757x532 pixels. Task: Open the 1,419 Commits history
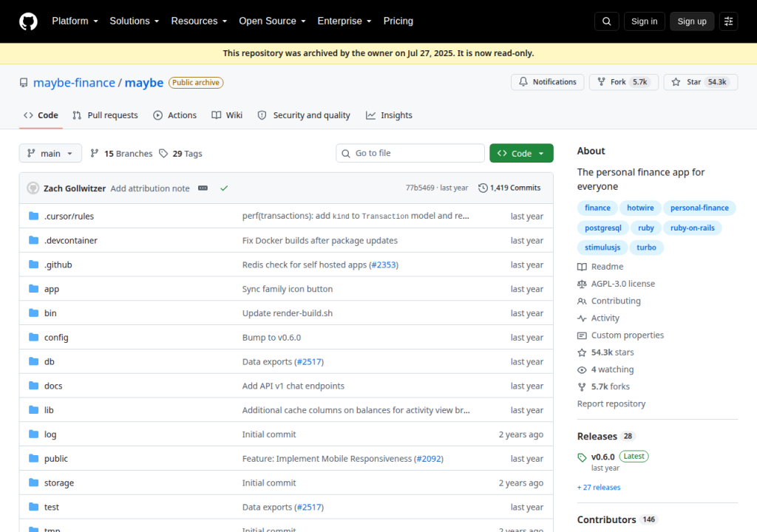click(509, 188)
